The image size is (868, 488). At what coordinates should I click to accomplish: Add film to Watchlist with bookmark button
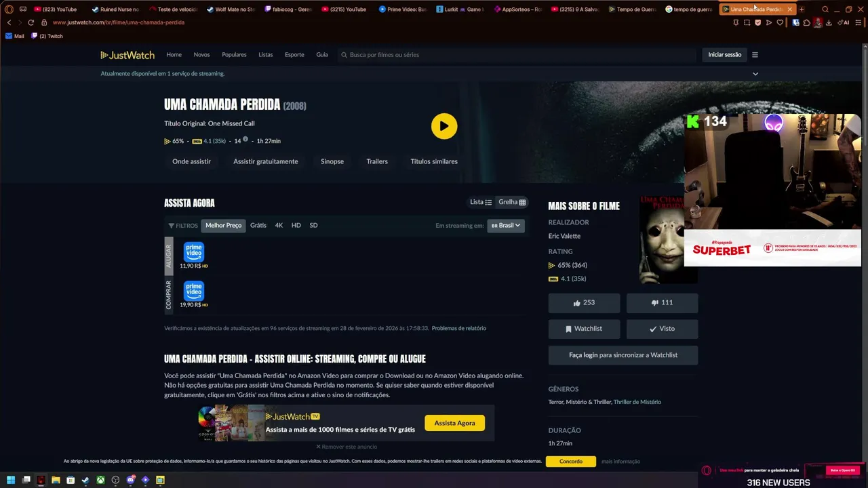point(584,329)
